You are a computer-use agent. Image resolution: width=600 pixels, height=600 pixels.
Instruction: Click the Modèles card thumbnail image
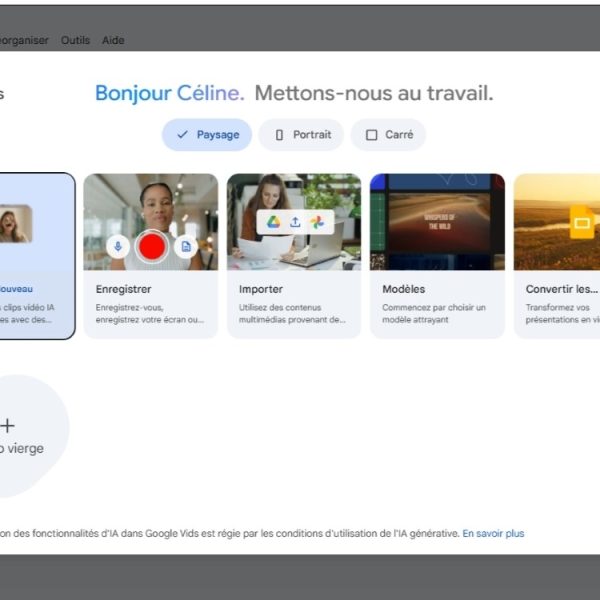click(437, 222)
